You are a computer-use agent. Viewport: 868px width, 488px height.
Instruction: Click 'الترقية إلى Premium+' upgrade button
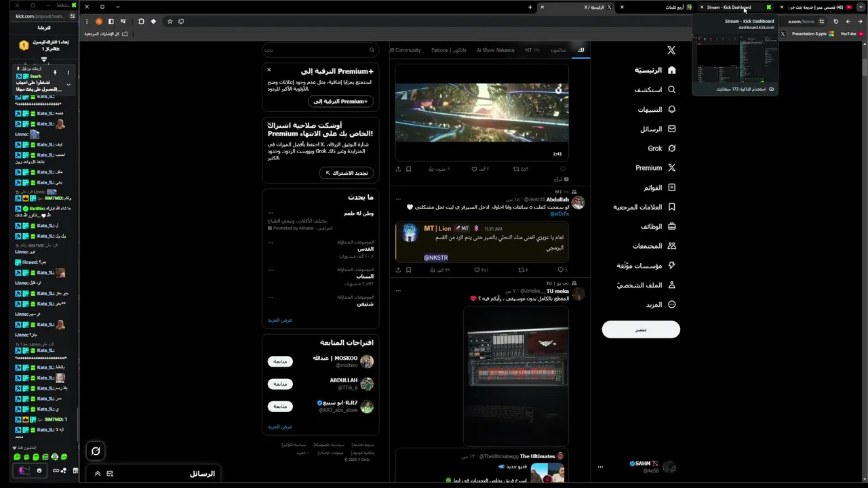pos(340,101)
